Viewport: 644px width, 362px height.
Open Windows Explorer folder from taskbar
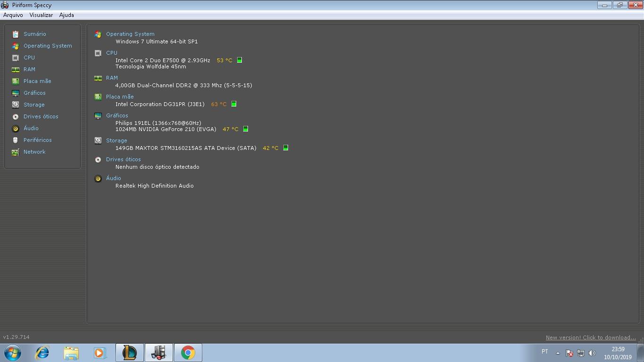coord(71,353)
